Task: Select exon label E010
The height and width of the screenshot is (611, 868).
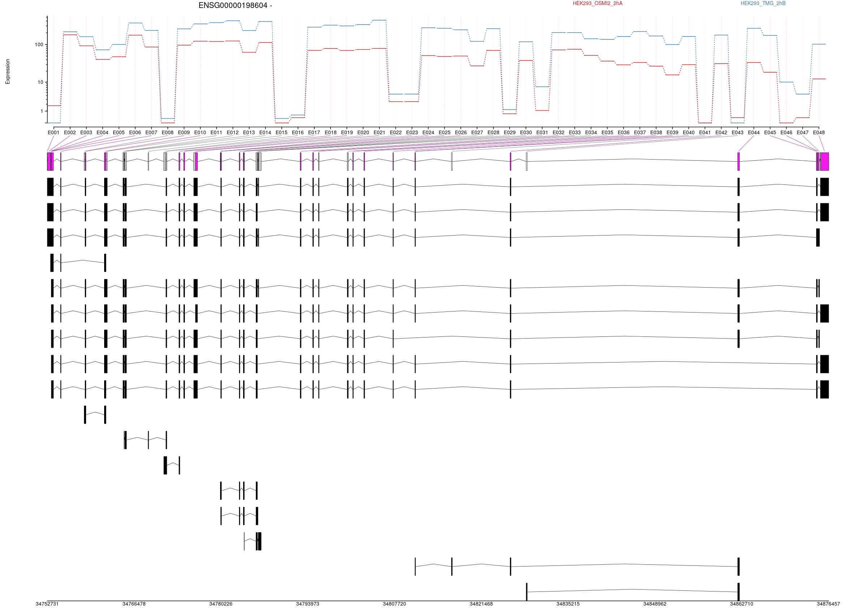Action: click(200, 133)
